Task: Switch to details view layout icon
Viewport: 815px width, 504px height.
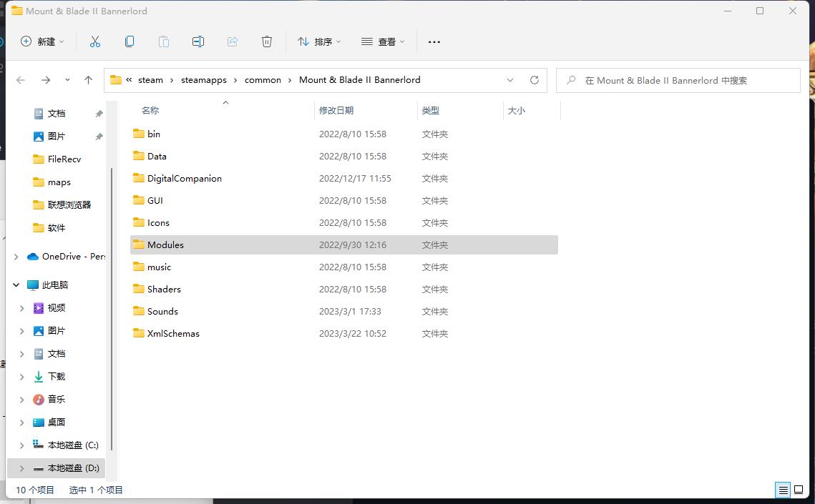Action: tap(783, 490)
